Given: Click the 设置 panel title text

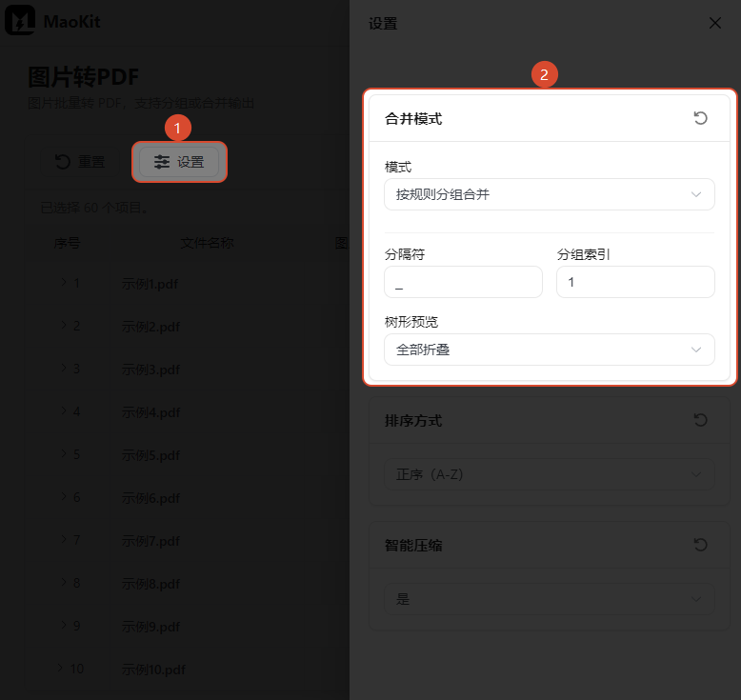Looking at the screenshot, I should pos(383,24).
